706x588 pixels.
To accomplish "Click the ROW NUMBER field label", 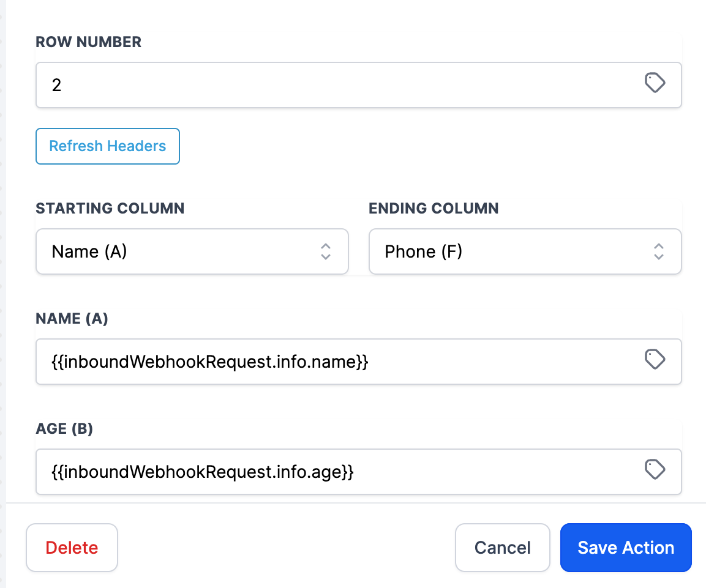I will [89, 42].
